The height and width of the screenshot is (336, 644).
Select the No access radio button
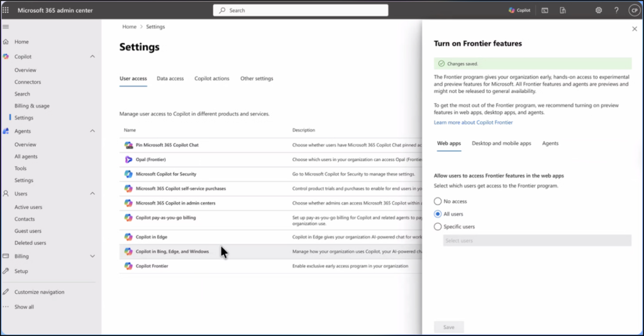click(438, 201)
